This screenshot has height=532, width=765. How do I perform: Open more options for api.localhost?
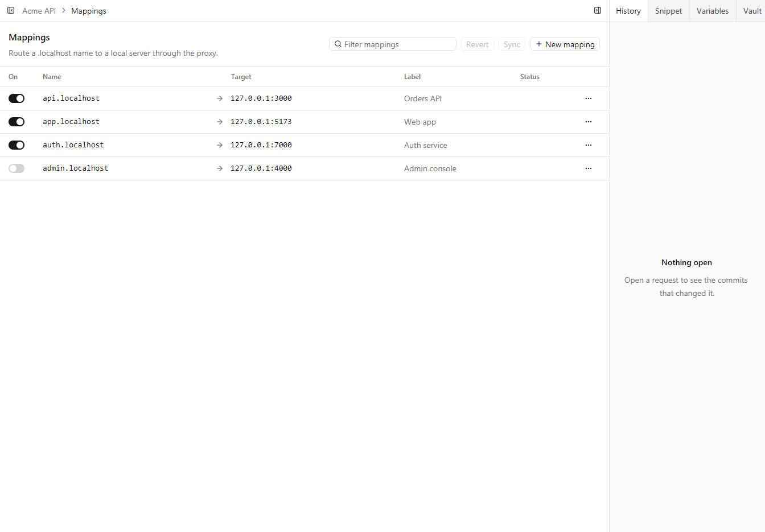[589, 98]
